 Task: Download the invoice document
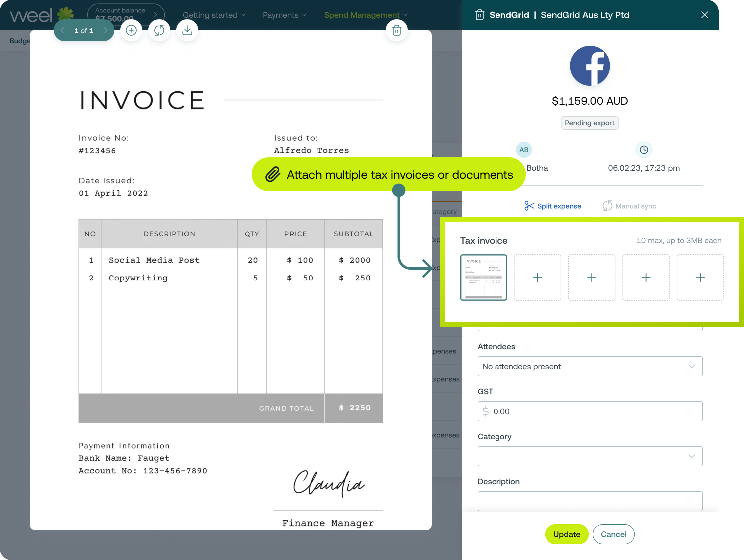click(187, 31)
